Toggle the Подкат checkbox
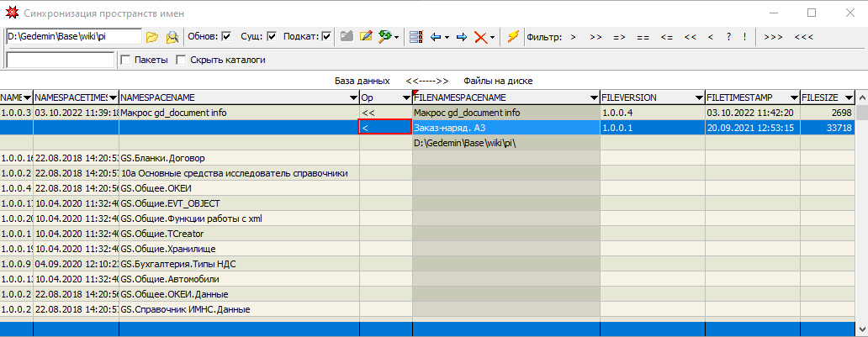The height and width of the screenshot is (337, 868). (x=326, y=37)
